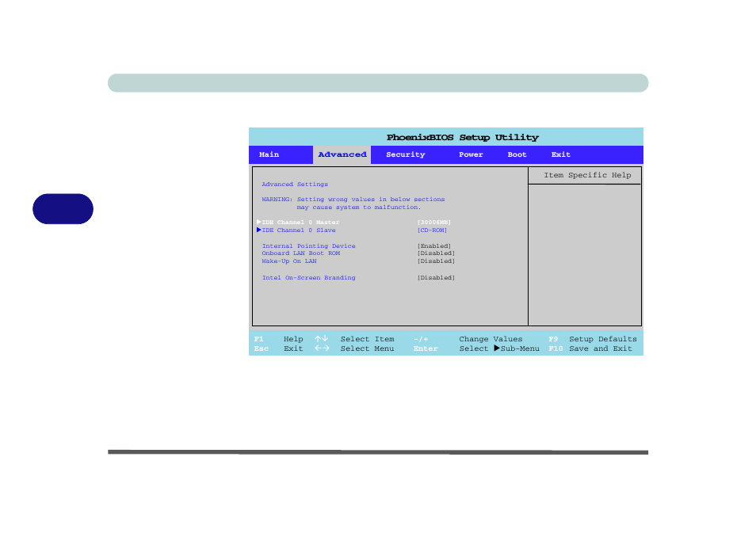756x533 pixels.
Task: Open the Power tab
Action: [471, 154]
